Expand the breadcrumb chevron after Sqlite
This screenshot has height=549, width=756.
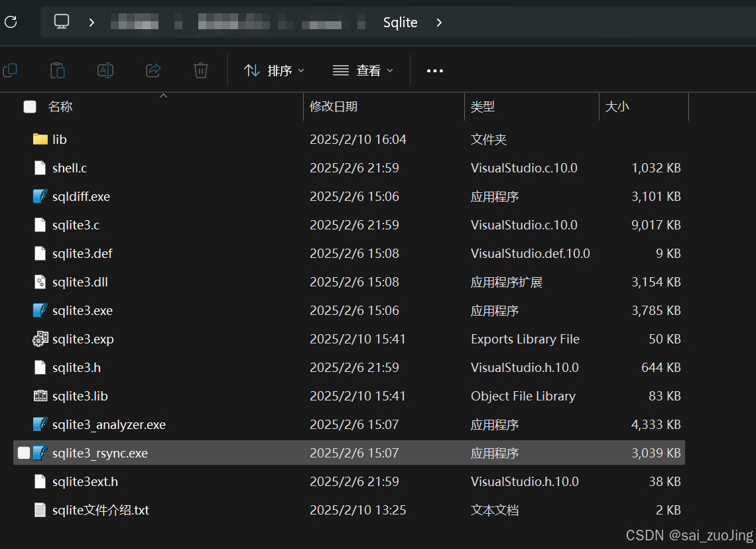point(439,22)
